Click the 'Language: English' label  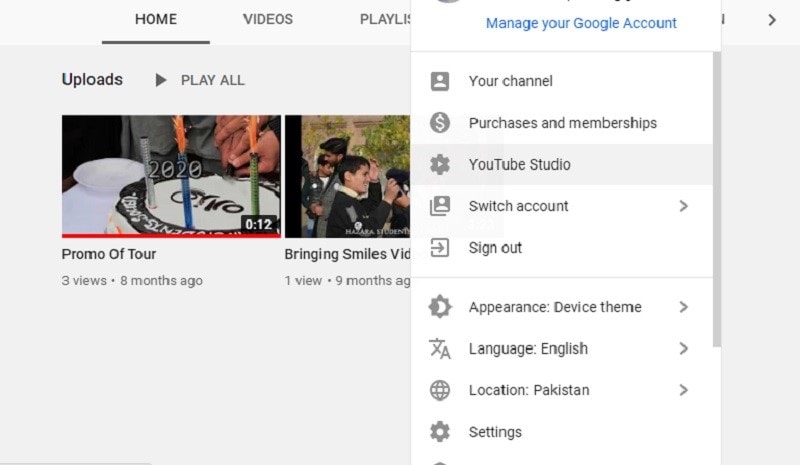528,349
